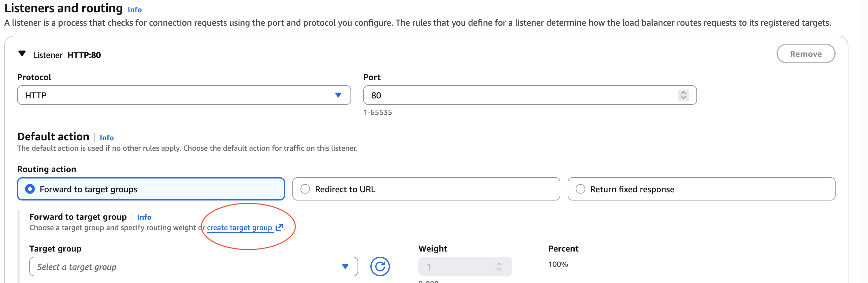Click the Port field stepper arrows

click(x=683, y=95)
